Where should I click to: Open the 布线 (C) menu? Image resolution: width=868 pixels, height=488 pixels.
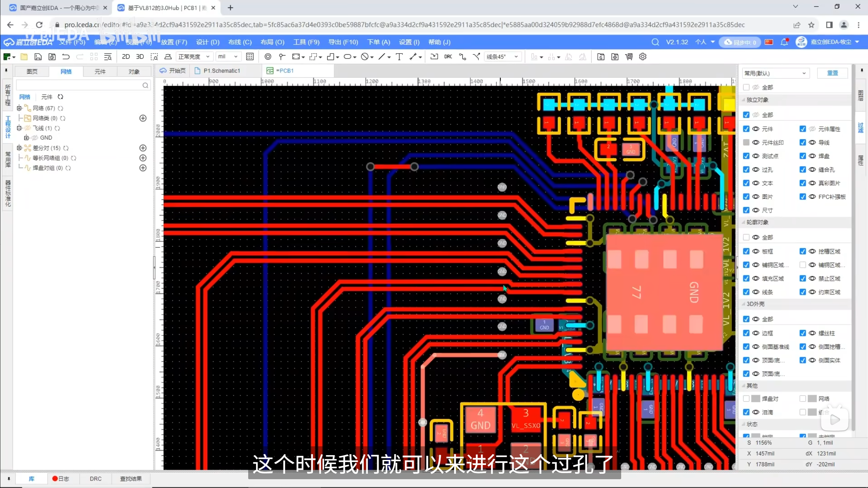[240, 42]
